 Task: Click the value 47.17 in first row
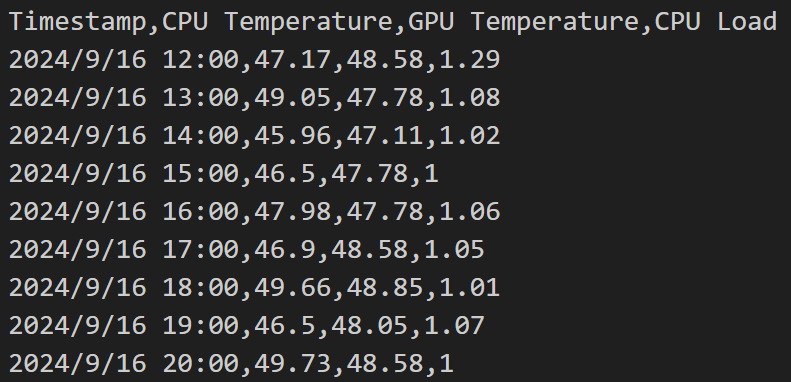pyautogui.click(x=293, y=60)
